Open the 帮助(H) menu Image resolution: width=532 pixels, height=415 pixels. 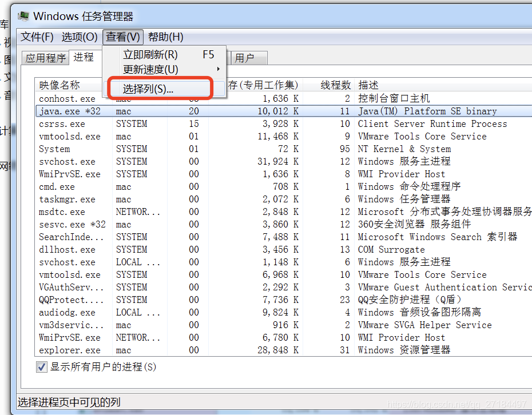click(165, 37)
